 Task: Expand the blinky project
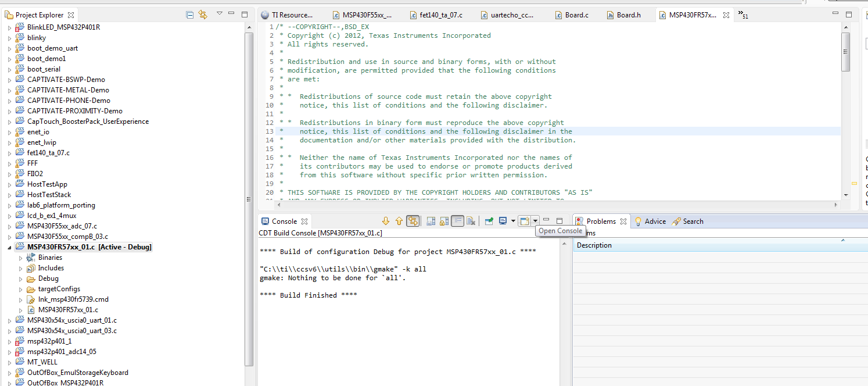click(x=9, y=38)
